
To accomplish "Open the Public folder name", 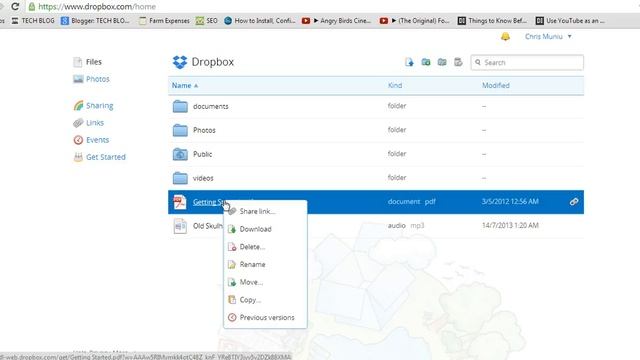I will point(202,154).
